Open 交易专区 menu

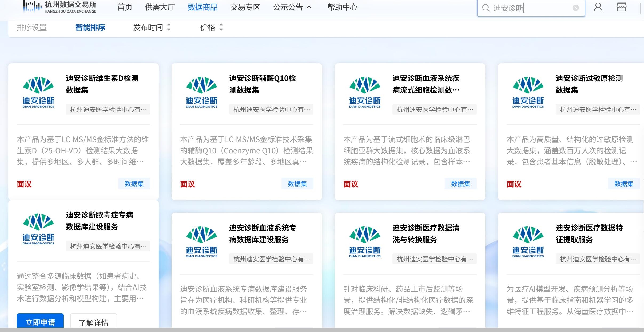tap(245, 7)
